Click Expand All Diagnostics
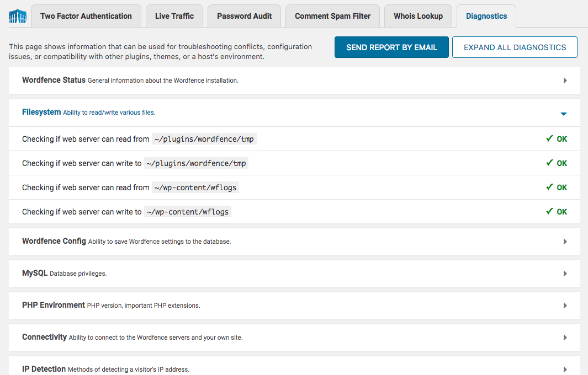This screenshot has height=375, width=588. (x=514, y=47)
